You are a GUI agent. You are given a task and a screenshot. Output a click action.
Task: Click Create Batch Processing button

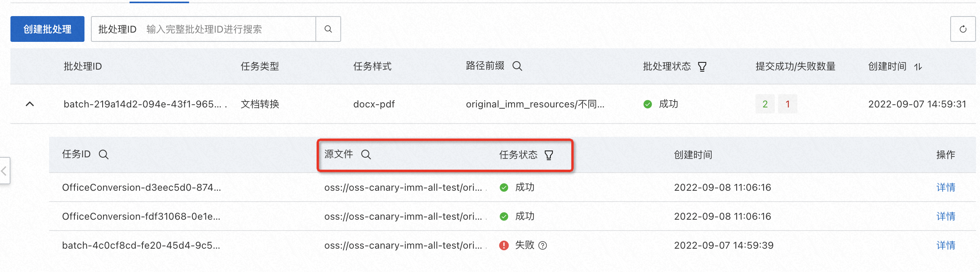[47, 29]
